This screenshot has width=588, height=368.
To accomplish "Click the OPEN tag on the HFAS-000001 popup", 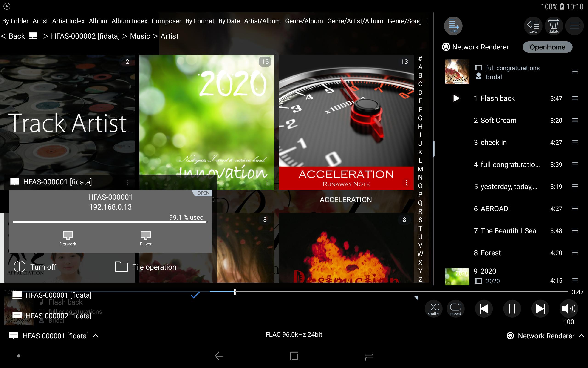I will click(202, 193).
